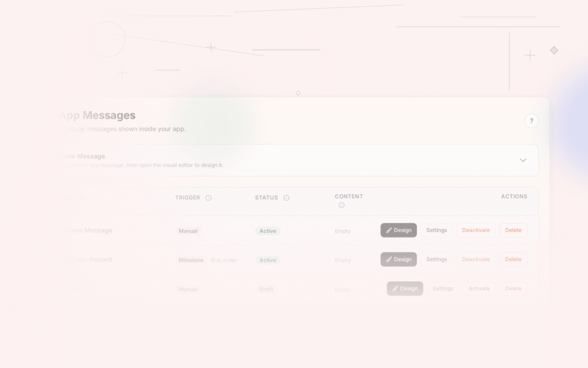Select the Active status badge for Welcome Message

pyautogui.click(x=267, y=231)
